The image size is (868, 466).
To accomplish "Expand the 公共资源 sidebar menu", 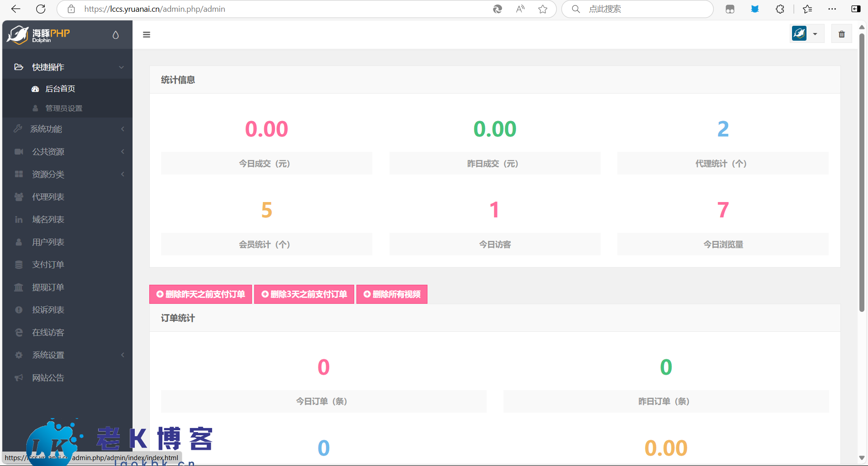I will 68,152.
